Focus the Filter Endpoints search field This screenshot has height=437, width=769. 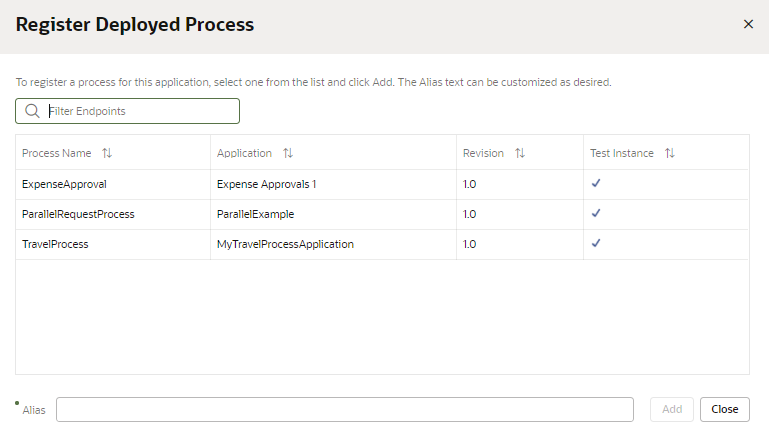coord(128,111)
